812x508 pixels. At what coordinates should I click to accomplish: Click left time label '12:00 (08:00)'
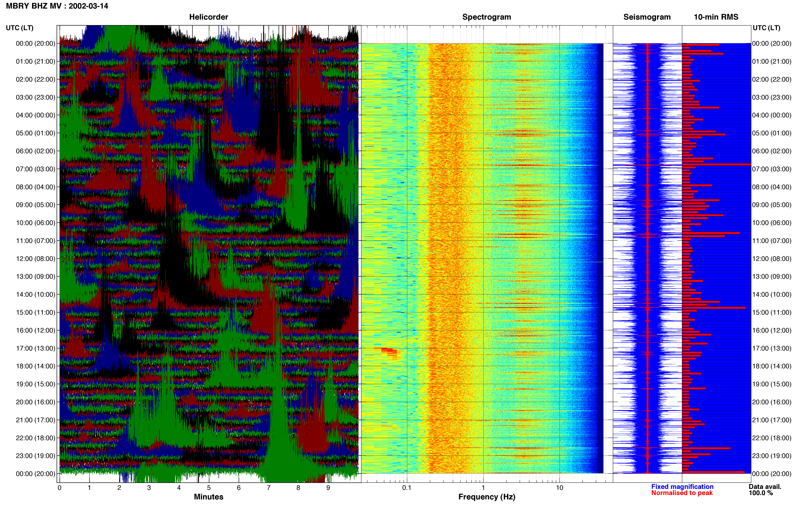pyautogui.click(x=36, y=259)
